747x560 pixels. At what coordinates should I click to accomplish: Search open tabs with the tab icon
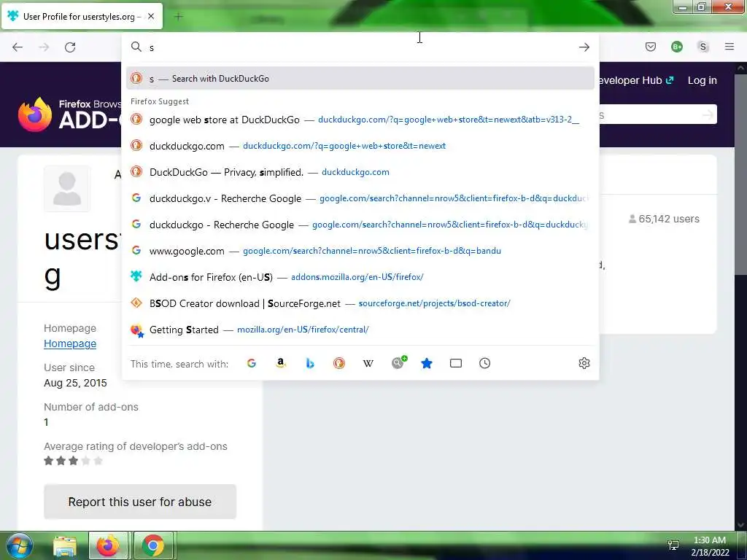click(x=455, y=363)
